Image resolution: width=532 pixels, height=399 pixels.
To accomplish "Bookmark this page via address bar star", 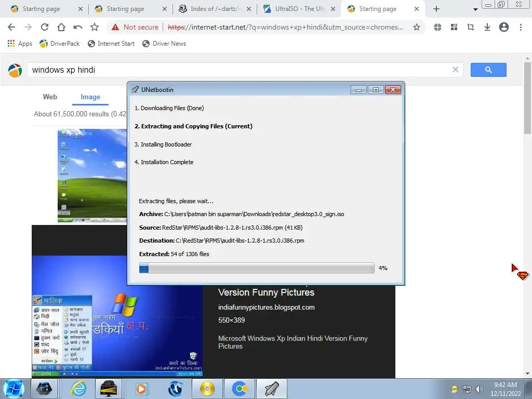I will [416, 27].
